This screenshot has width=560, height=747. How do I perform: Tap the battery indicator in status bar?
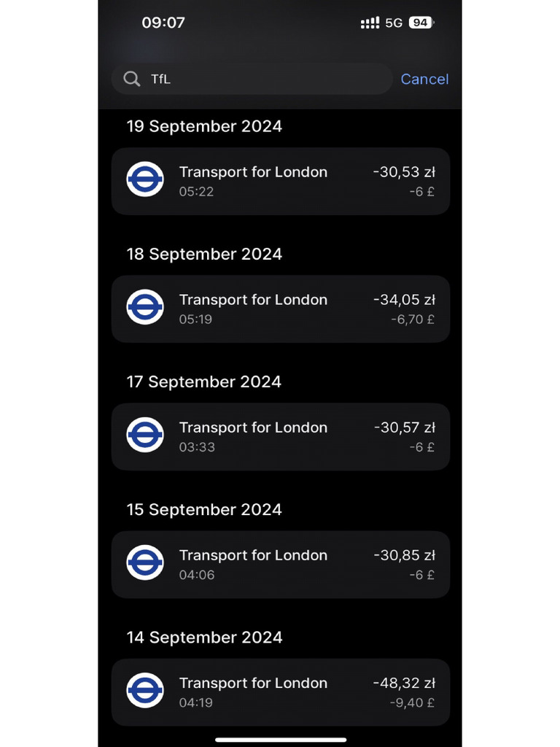point(421,23)
